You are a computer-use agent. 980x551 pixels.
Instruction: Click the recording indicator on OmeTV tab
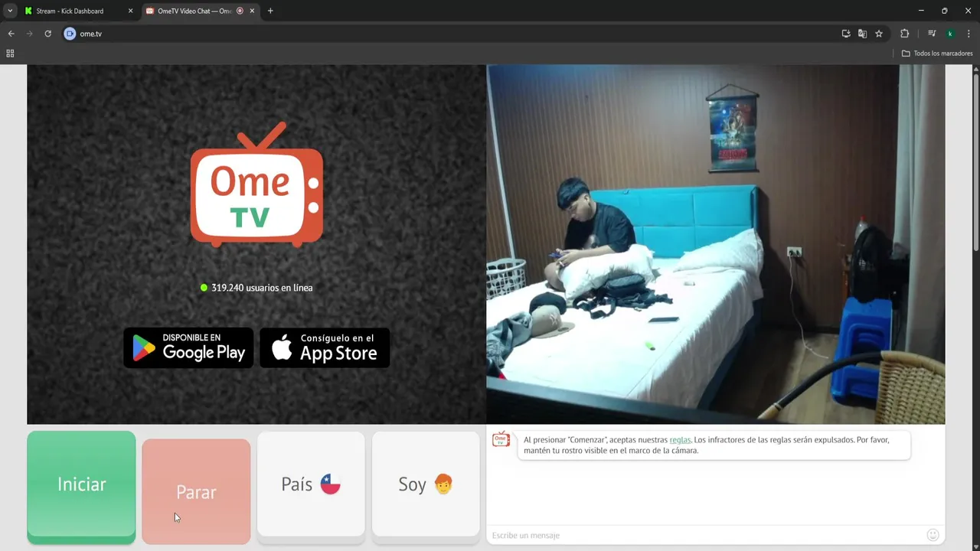[x=240, y=11]
